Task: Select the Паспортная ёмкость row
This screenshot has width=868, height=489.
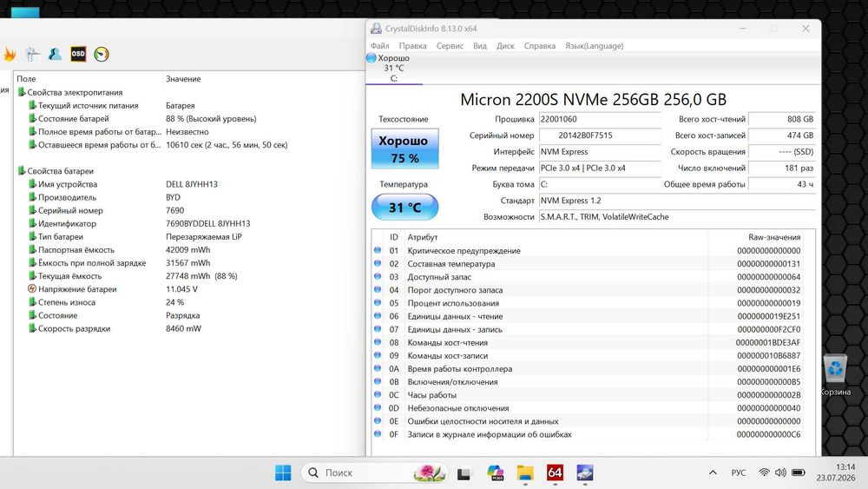Action: (x=188, y=250)
